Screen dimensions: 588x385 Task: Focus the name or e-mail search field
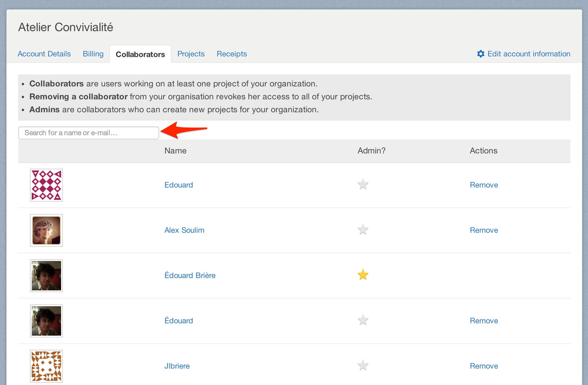(88, 133)
